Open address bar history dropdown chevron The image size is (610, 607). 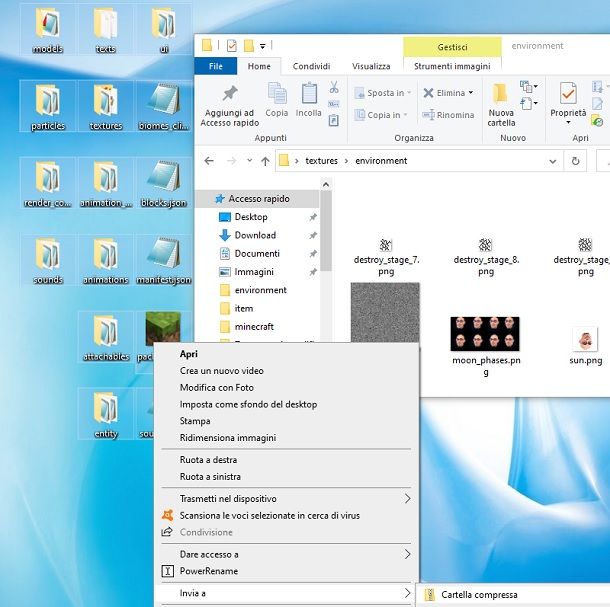(552, 161)
